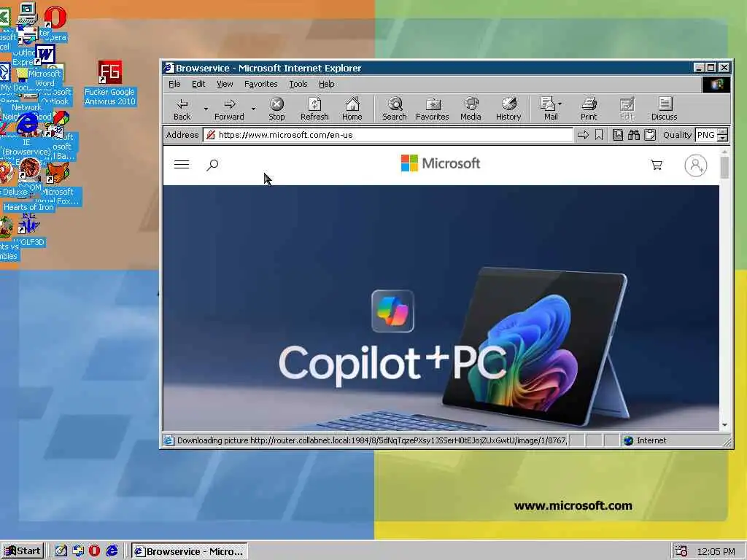The width and height of the screenshot is (747, 560).
Task: Click the Discuss toolbar button
Action: pos(664,109)
